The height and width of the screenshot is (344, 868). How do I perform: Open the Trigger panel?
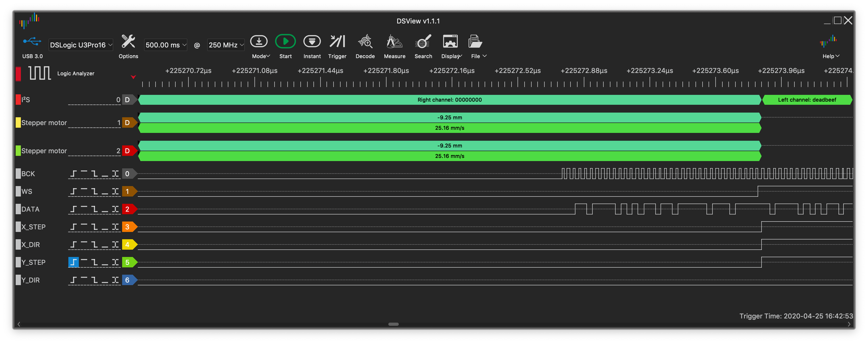[337, 42]
